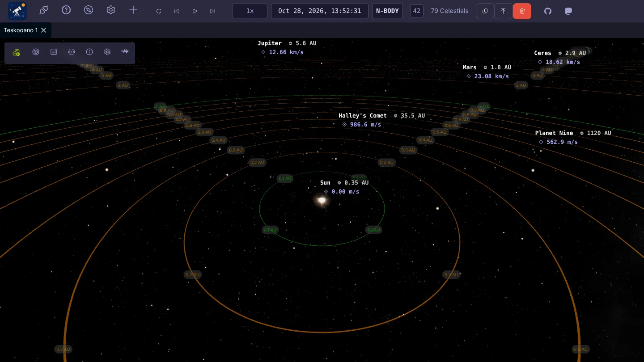Click the compass icon in the top bar
Image resolution: width=644 pixels, height=362 pixels.
coord(89,10)
